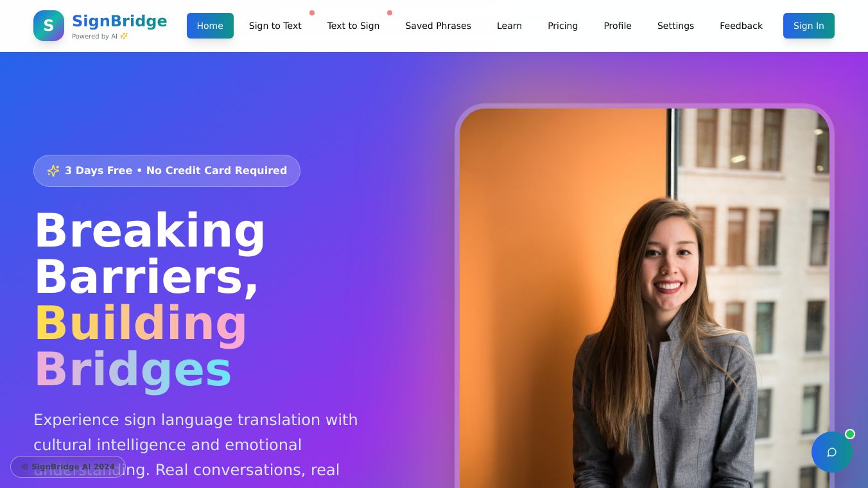The image size is (868, 488).
Task: Open the Sign to Text page
Action: [275, 26]
